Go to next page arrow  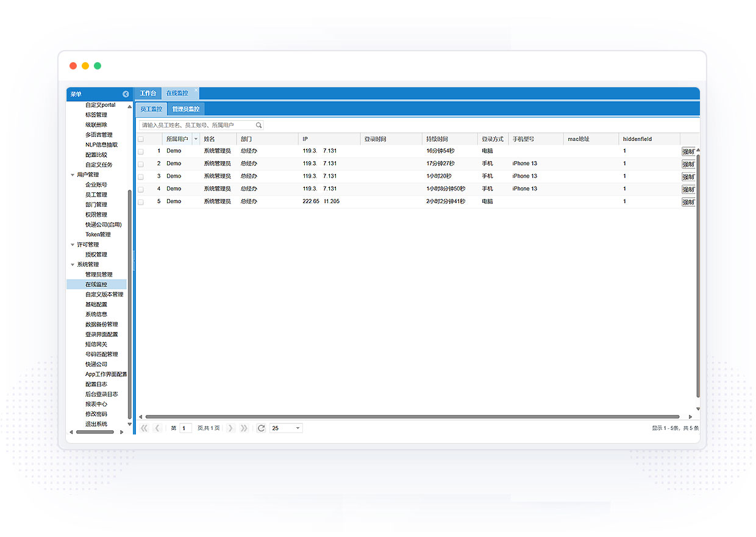(x=230, y=428)
